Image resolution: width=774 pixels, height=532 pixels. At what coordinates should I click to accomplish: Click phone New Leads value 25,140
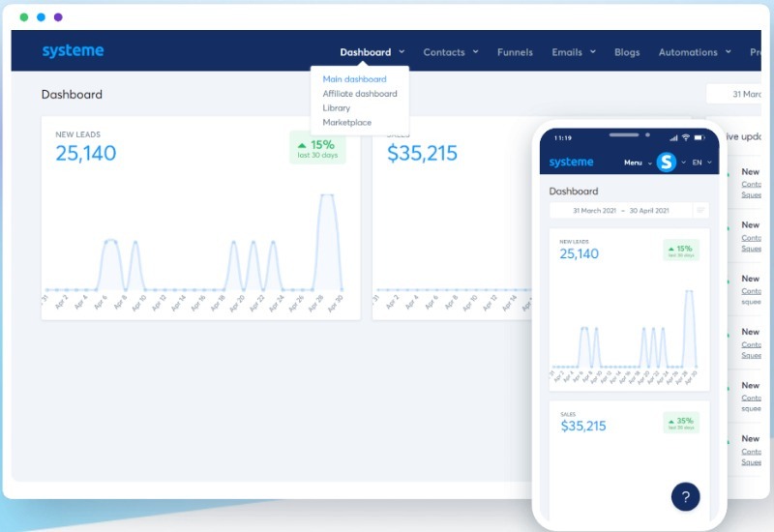(579, 253)
